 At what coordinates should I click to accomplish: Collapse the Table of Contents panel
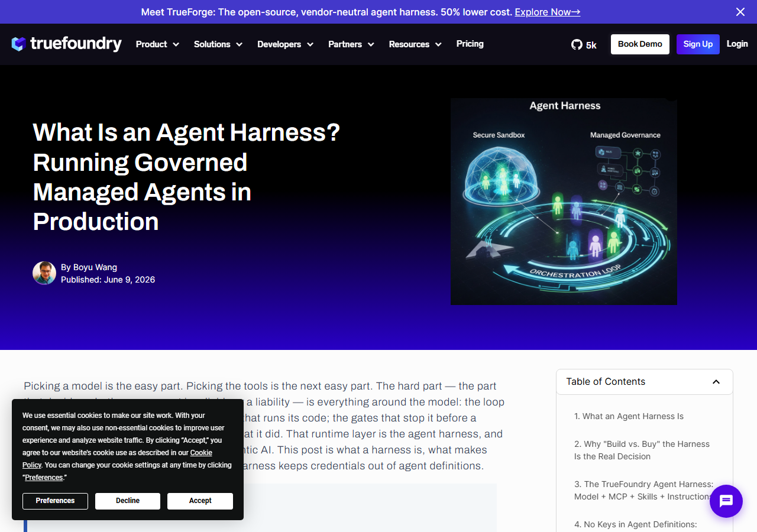[x=716, y=382]
